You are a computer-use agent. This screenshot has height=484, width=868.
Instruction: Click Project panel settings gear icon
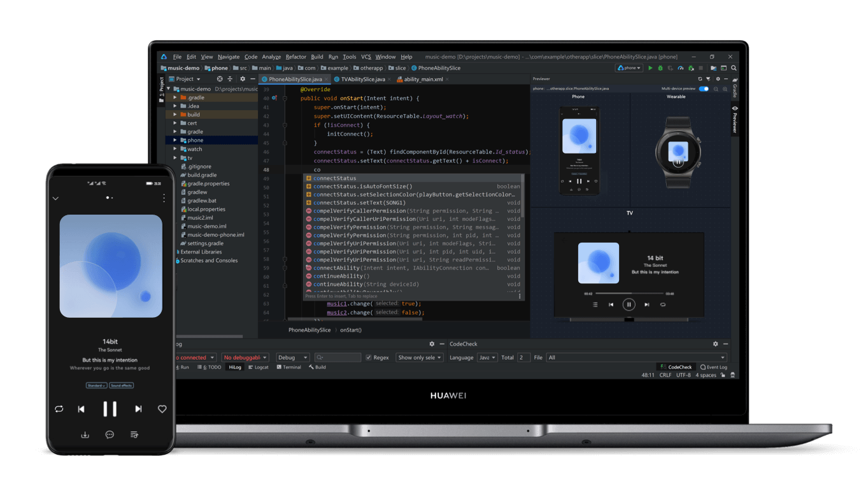coord(243,79)
